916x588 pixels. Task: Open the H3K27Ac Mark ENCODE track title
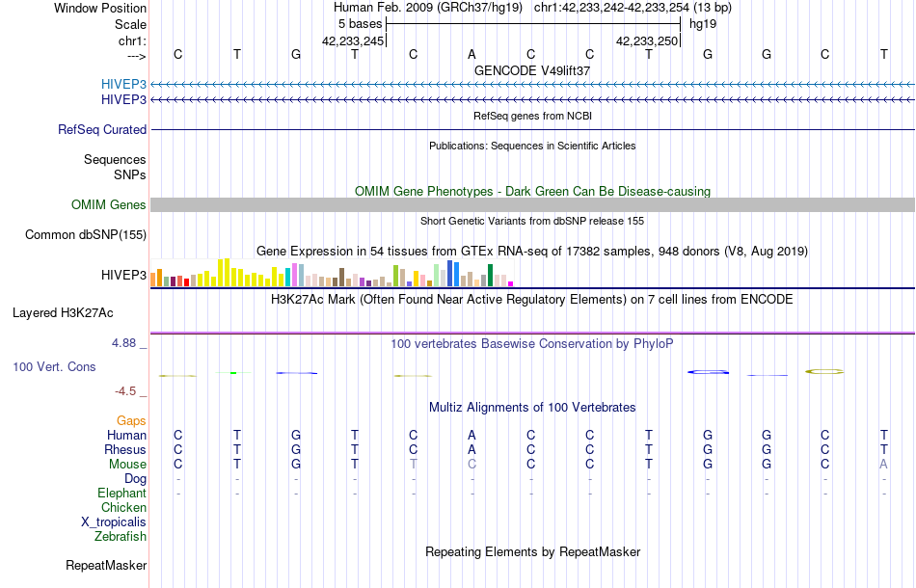click(532, 300)
